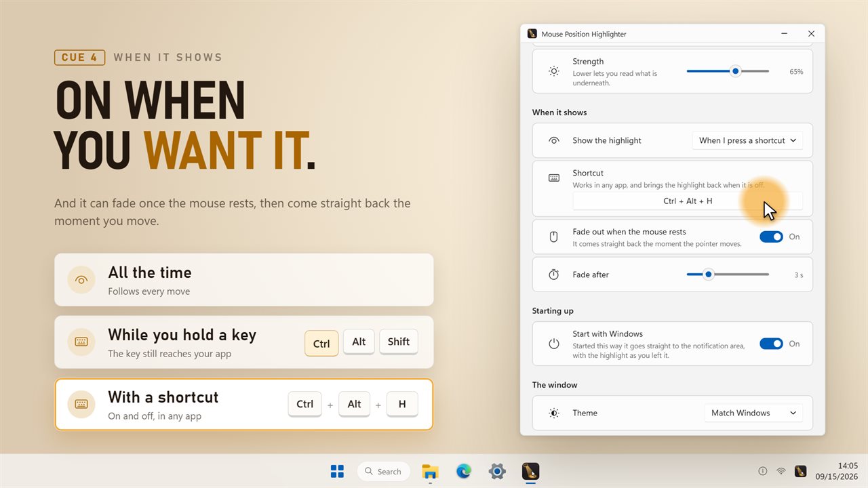
Task: Click The window section heading
Action: (555, 384)
